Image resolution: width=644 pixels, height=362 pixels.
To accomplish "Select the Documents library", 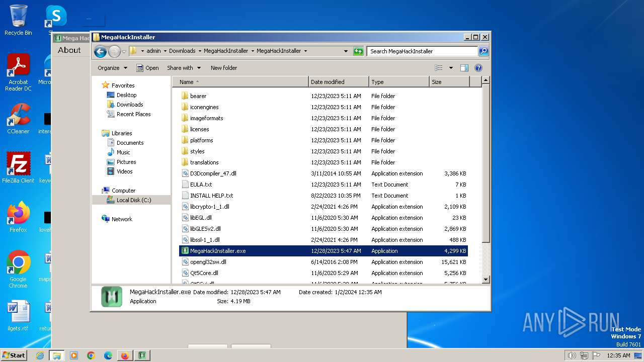I will click(130, 143).
